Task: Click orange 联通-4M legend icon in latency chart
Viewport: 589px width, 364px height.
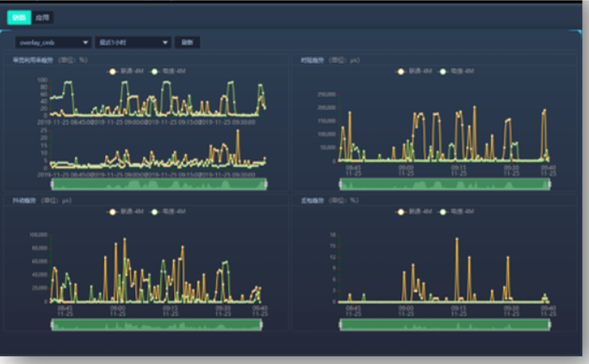Action: click(x=401, y=71)
